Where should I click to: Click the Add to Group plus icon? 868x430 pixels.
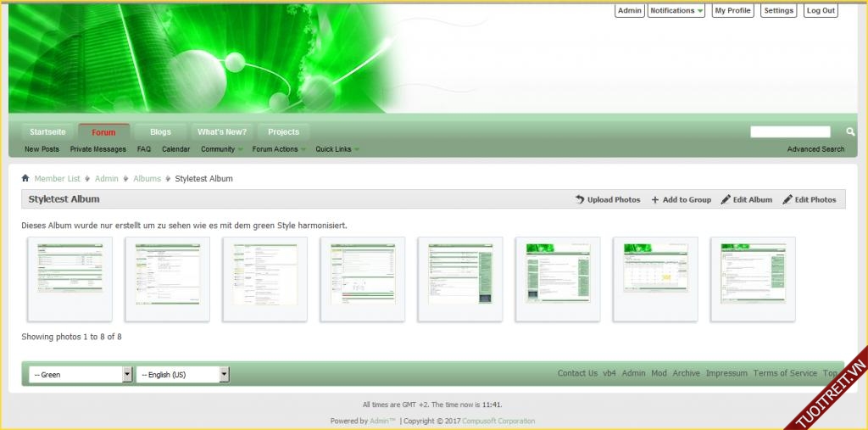click(655, 199)
